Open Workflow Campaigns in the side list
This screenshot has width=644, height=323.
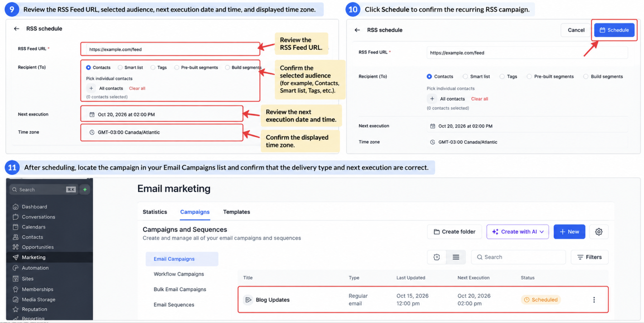point(179,274)
